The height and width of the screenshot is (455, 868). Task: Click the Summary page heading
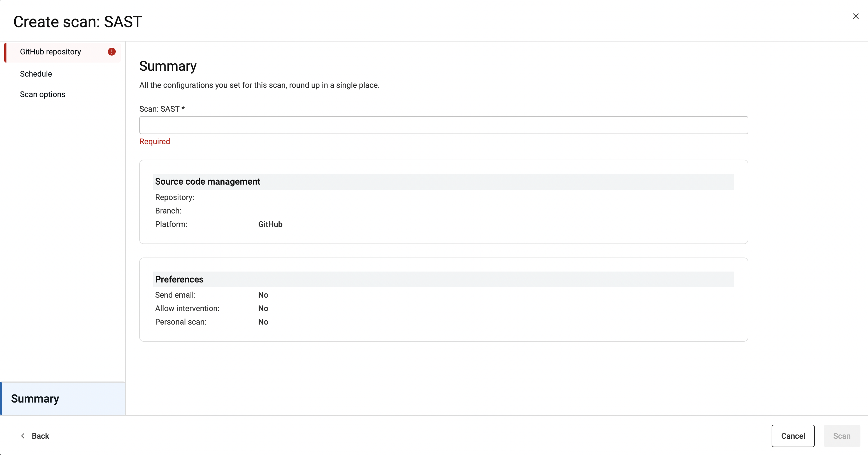click(x=168, y=66)
